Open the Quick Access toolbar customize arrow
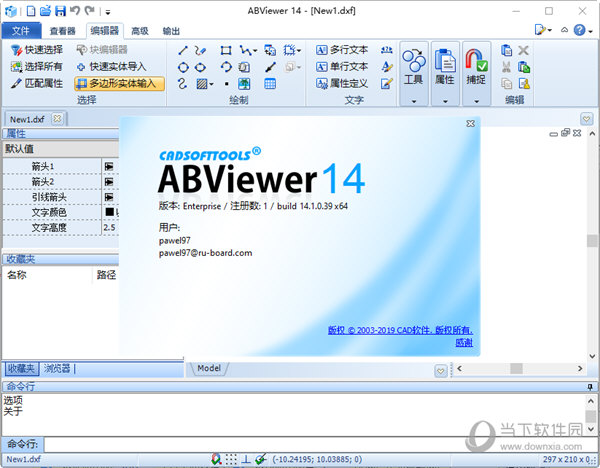 click(x=108, y=12)
